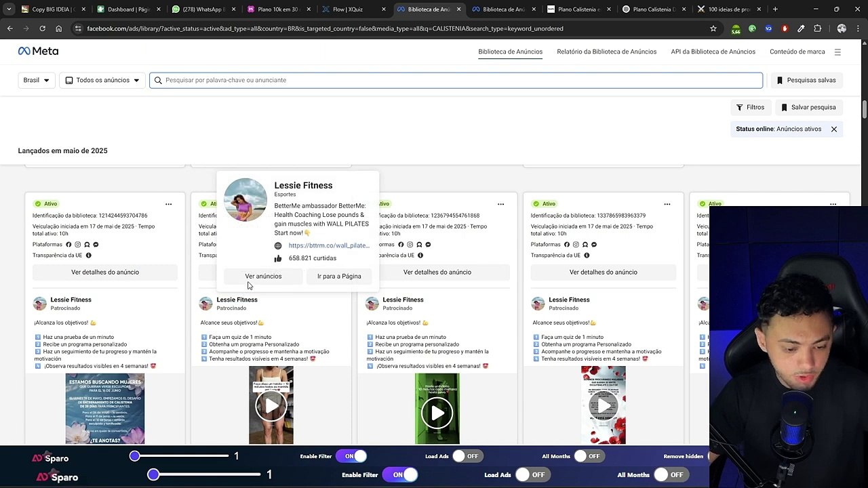Open Relatório da Biblioteca de Anúncios
Image resolution: width=868 pixels, height=488 pixels.
pos(606,52)
